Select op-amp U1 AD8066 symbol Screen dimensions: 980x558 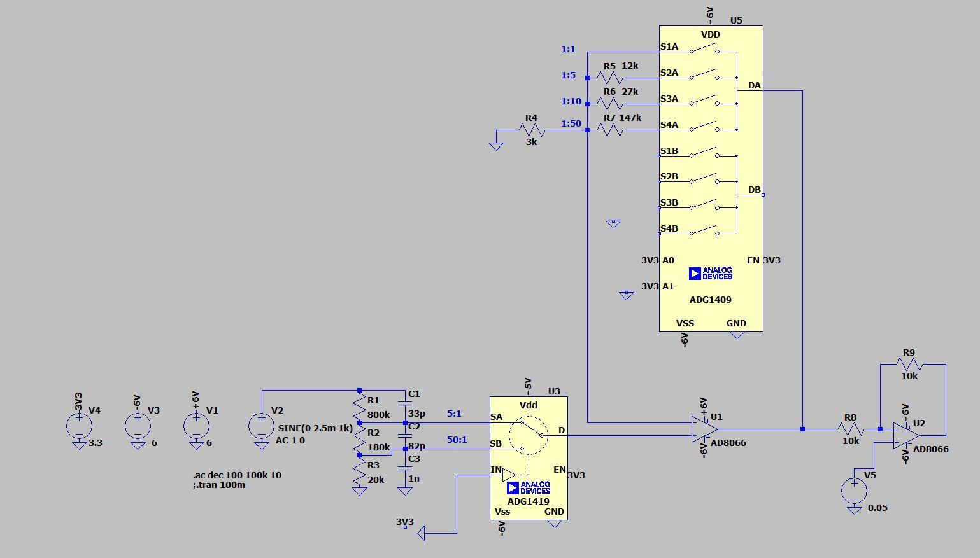[x=704, y=429]
